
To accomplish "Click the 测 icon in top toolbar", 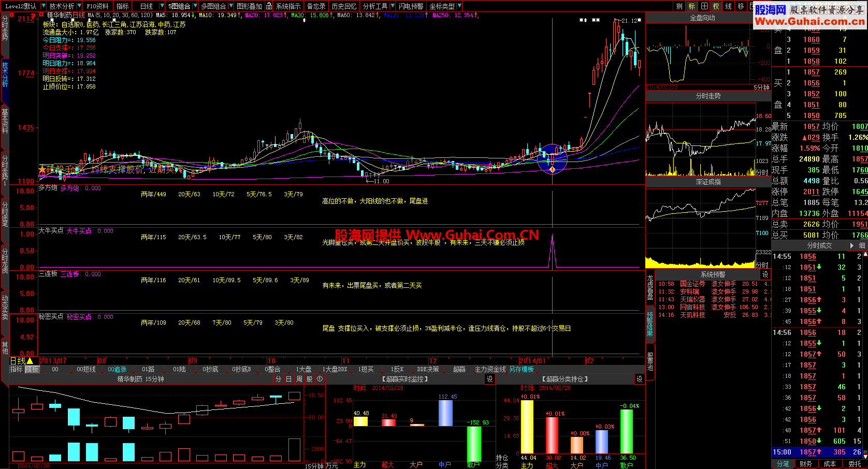I will pos(679,6).
